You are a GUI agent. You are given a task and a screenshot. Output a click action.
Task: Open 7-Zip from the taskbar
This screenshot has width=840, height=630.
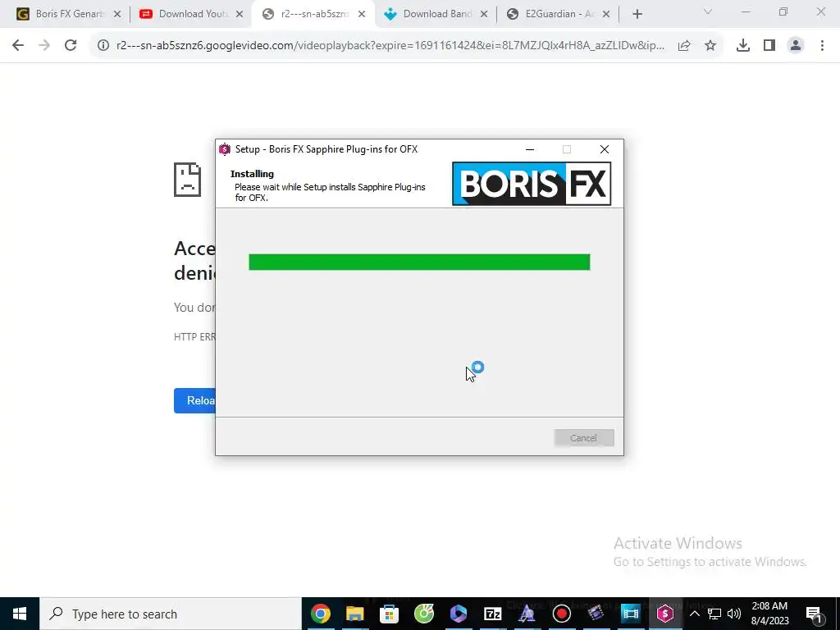point(492,614)
